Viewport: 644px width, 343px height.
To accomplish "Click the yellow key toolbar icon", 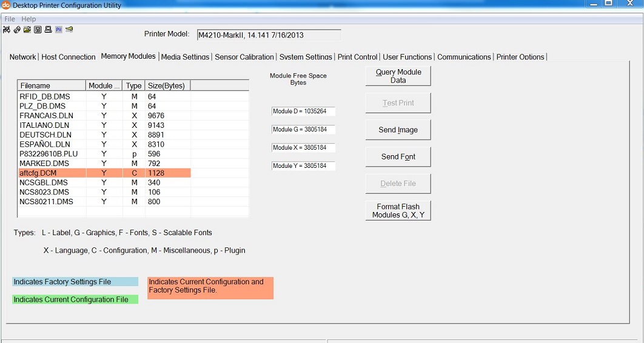I will [x=69, y=30].
